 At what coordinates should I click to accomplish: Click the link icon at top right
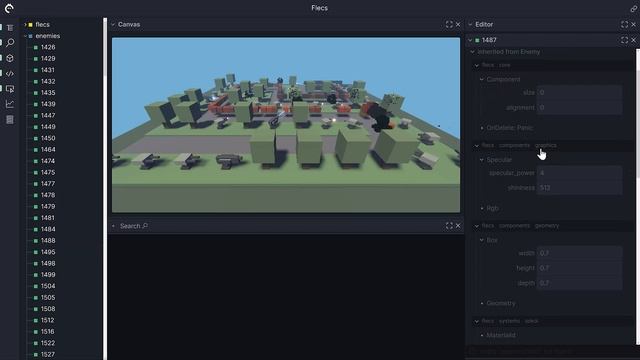coord(634,8)
